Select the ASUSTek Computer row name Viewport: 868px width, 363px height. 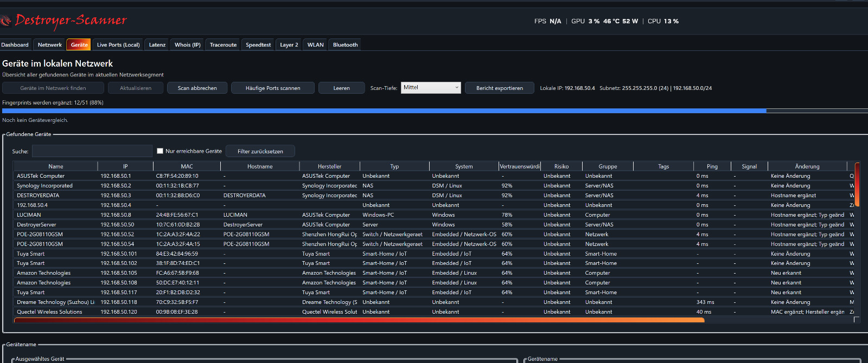pos(41,176)
